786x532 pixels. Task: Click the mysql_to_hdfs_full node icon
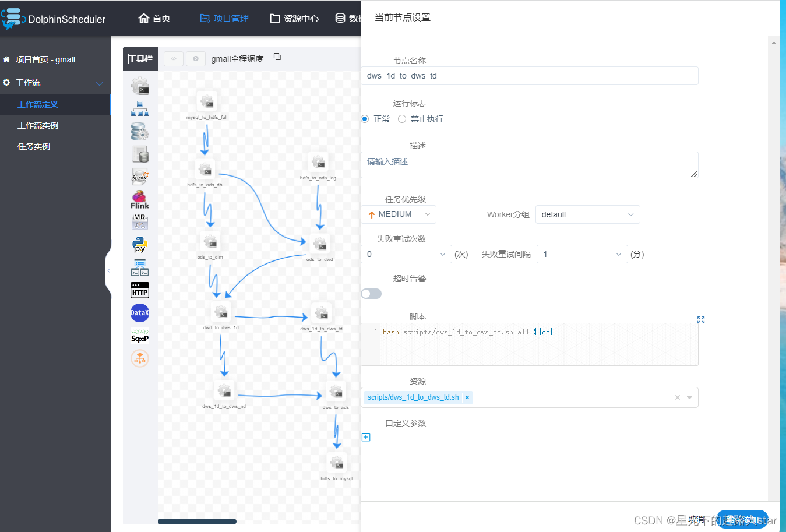pos(207,102)
